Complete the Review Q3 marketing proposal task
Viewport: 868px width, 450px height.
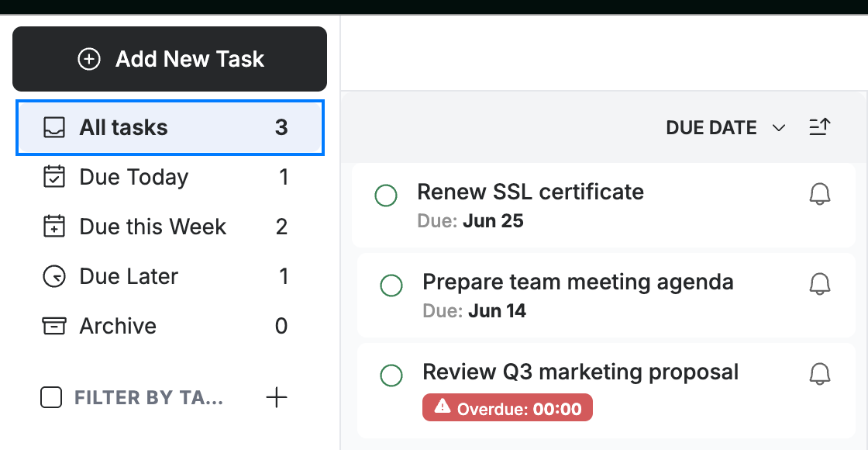[391, 376]
